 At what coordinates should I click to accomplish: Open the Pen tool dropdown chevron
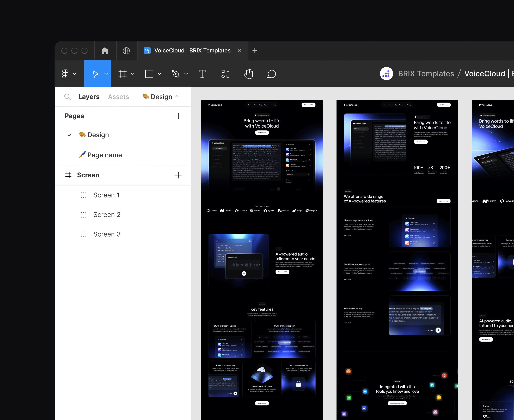(x=186, y=74)
